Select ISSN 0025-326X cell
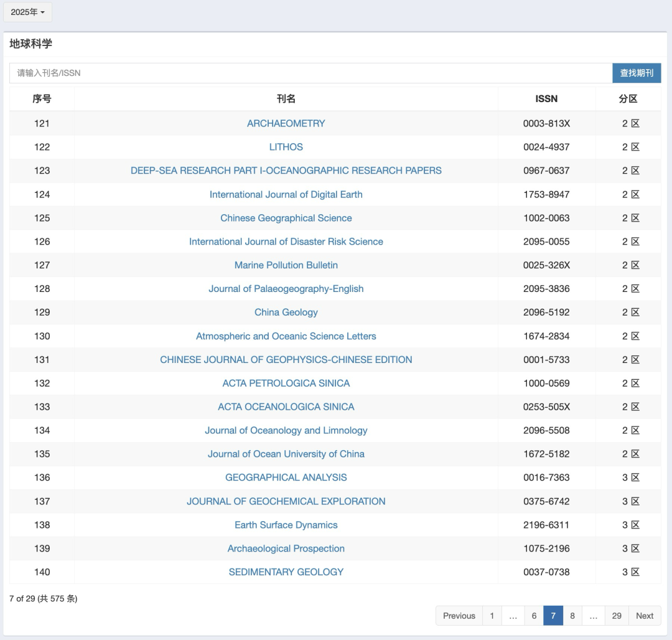Screen dimensions: 672x640 (x=546, y=265)
